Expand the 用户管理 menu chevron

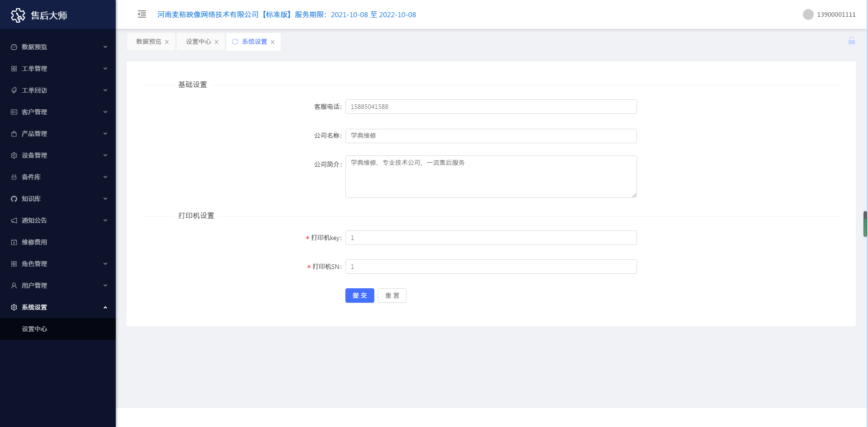pos(105,285)
